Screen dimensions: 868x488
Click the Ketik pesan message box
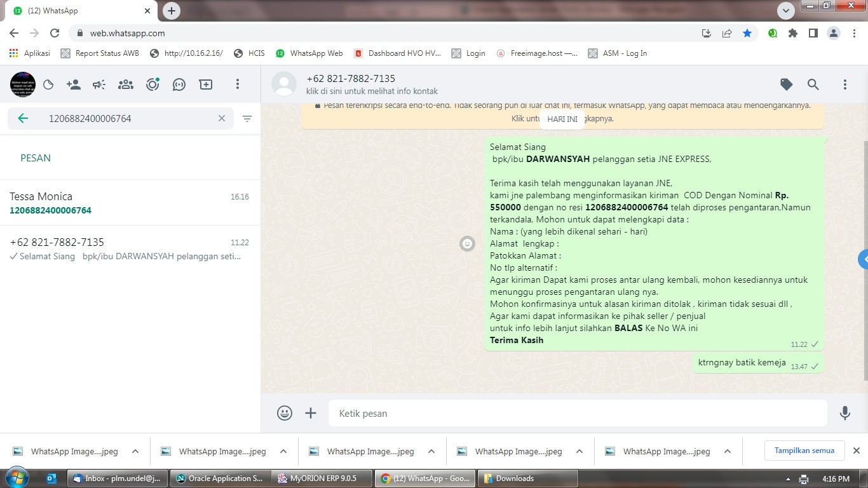click(x=578, y=413)
